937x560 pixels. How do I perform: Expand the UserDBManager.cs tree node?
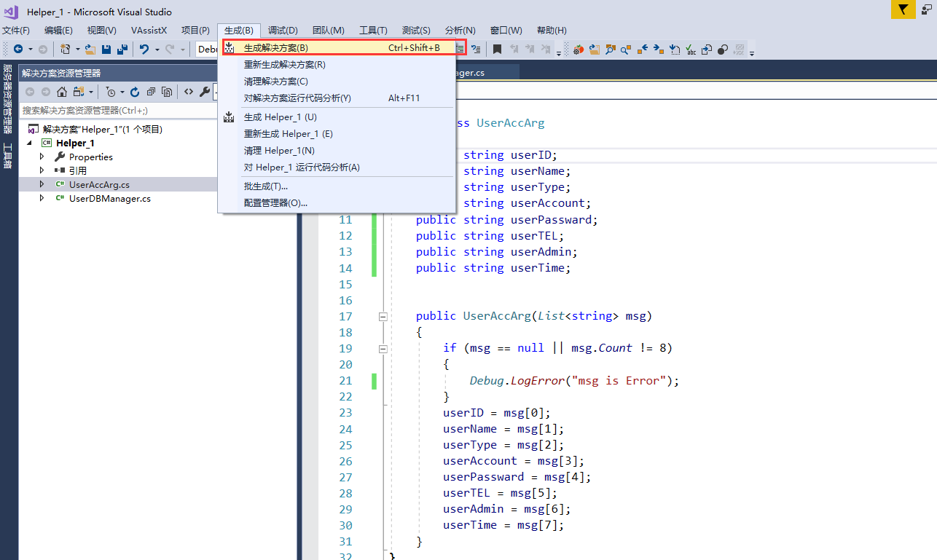[x=42, y=198]
